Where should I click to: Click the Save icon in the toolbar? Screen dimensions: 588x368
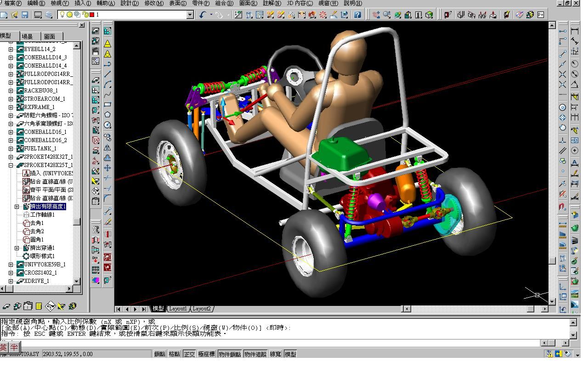coord(25,15)
